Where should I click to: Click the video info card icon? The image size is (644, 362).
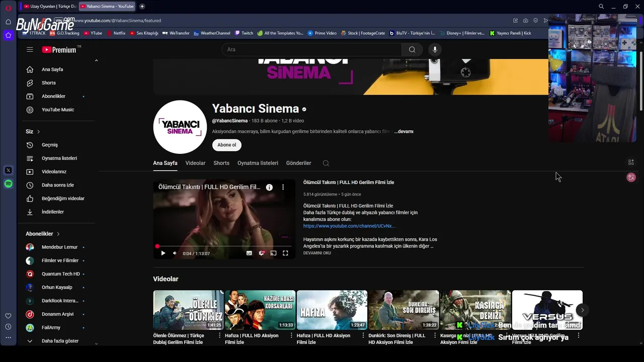pyautogui.click(x=269, y=187)
